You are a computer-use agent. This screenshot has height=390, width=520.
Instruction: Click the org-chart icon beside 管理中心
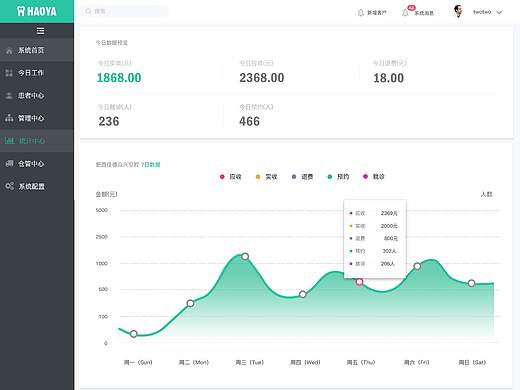click(x=9, y=118)
